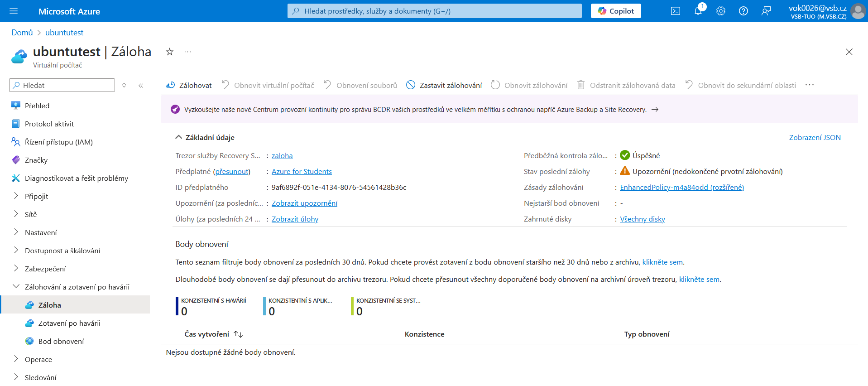Viewport: 868px width, 386px height.
Task: Click Zastavit zálohování
Action: coord(444,85)
